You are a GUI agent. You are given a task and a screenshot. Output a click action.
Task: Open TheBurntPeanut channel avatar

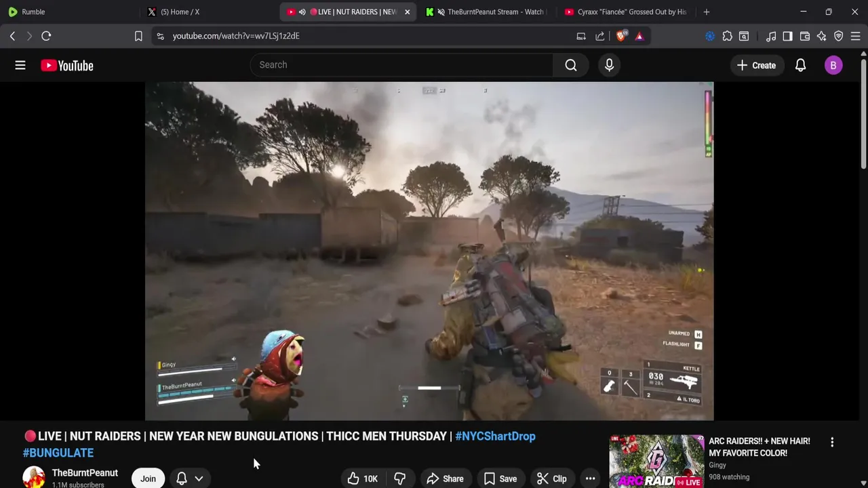(x=34, y=478)
